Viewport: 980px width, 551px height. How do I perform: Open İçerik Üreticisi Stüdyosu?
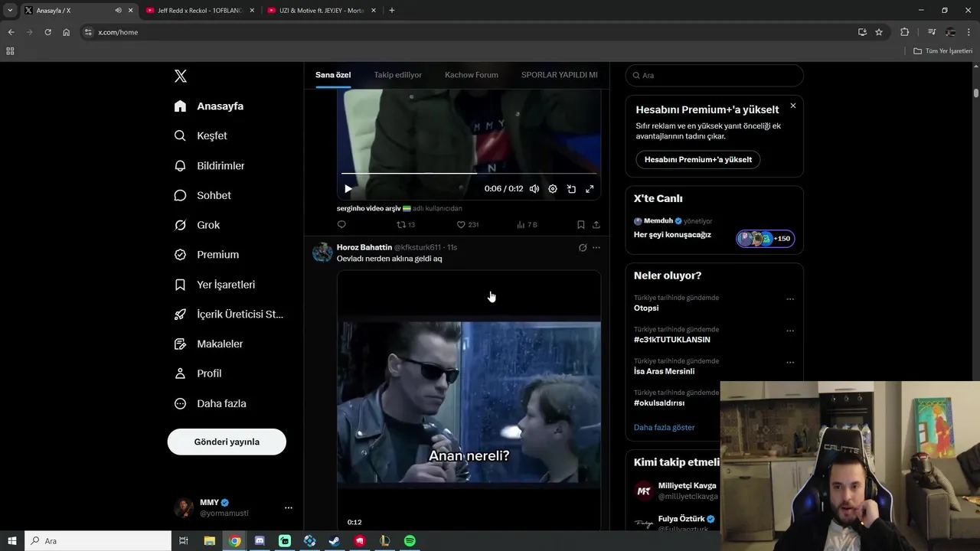point(229,315)
